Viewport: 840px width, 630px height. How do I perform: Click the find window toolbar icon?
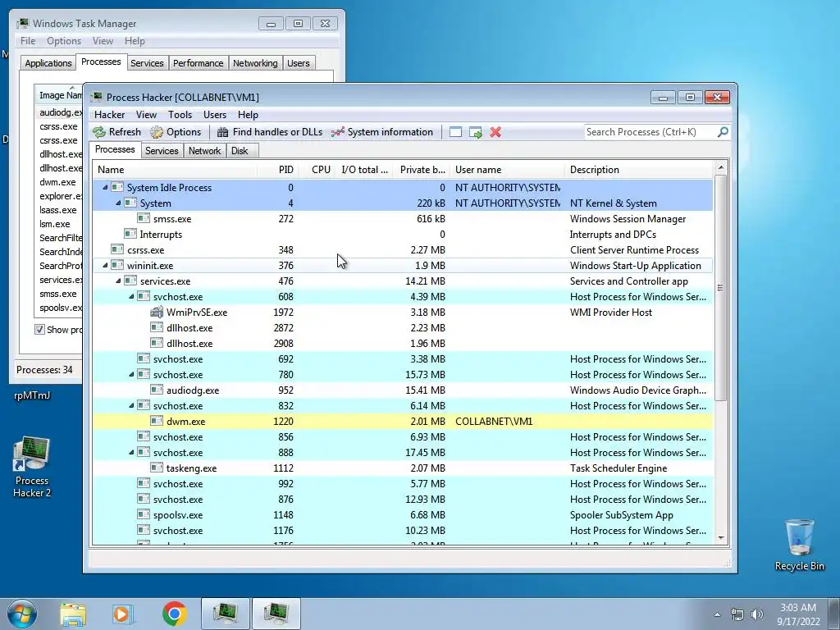(x=455, y=132)
